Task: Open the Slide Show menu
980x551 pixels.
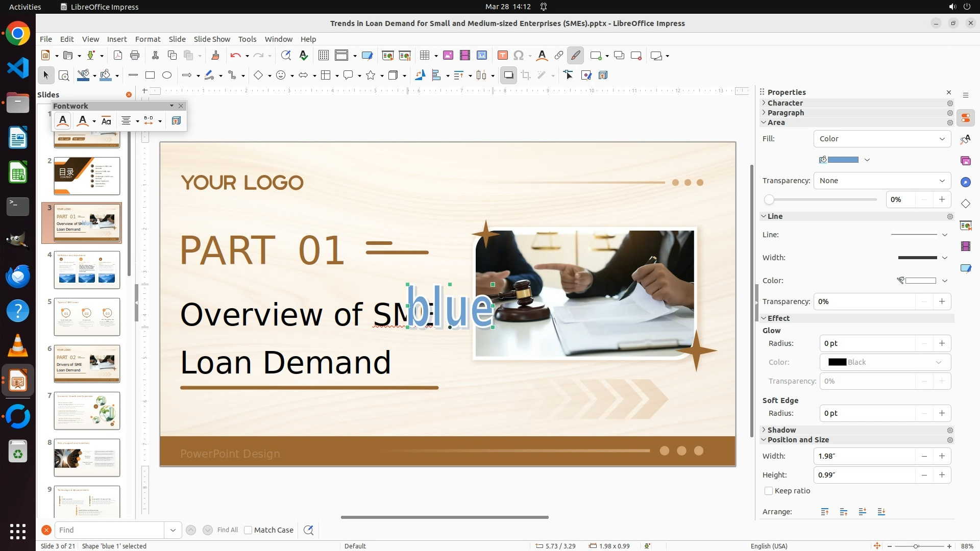Action: click(212, 39)
